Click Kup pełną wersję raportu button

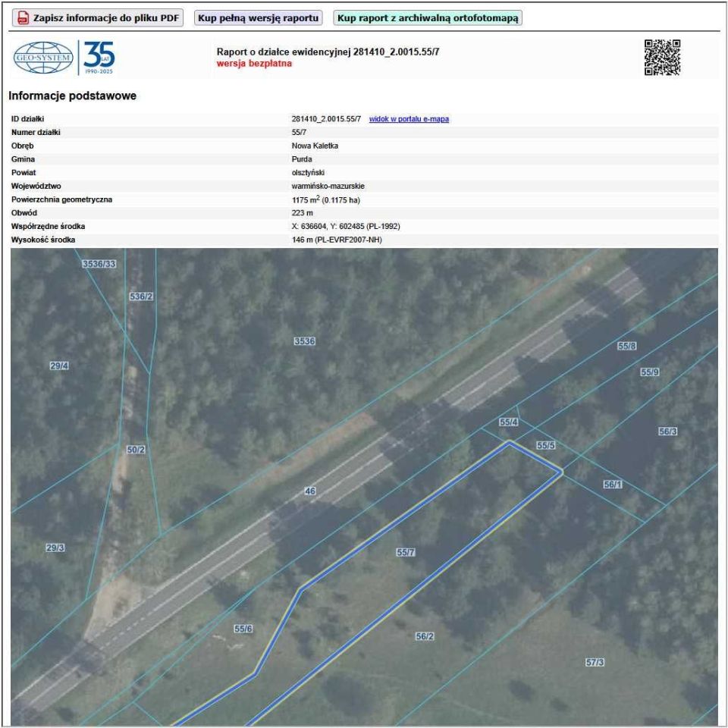coord(258,18)
